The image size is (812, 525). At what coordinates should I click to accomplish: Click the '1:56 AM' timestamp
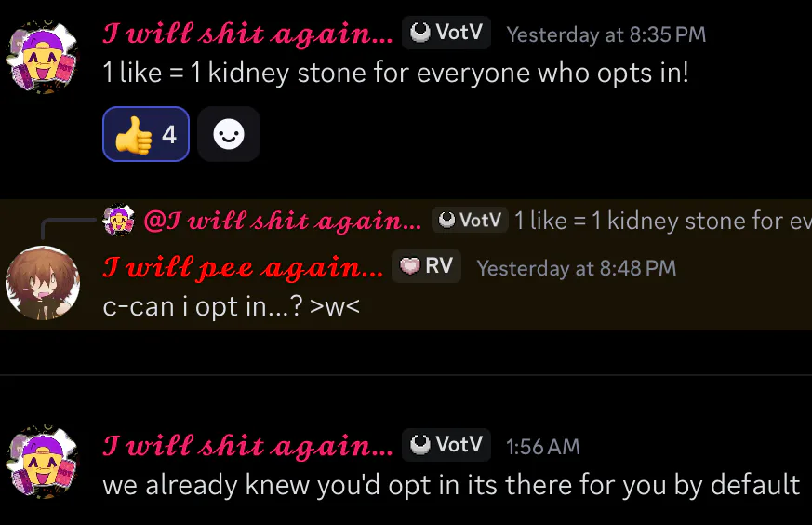[x=542, y=447]
